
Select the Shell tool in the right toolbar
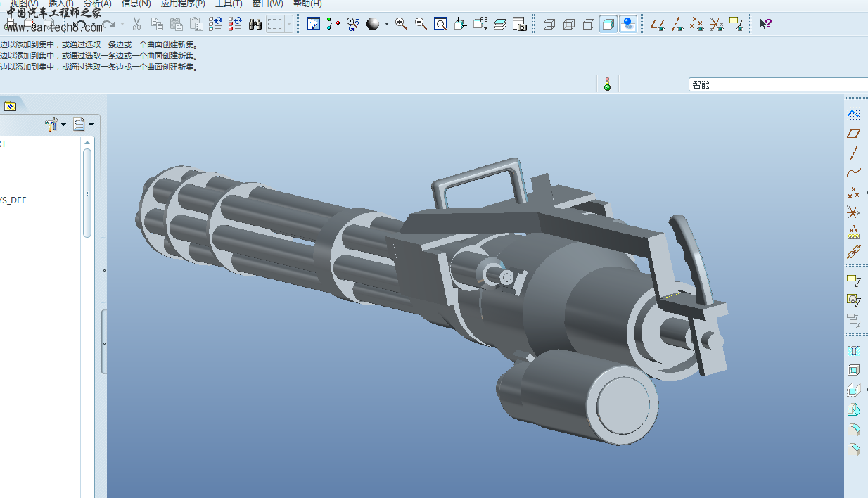pos(853,369)
